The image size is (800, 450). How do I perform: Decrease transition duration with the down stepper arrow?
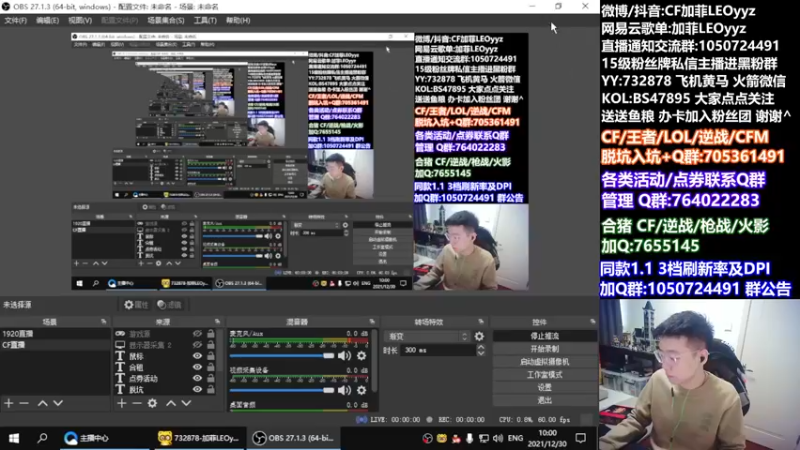point(481,353)
